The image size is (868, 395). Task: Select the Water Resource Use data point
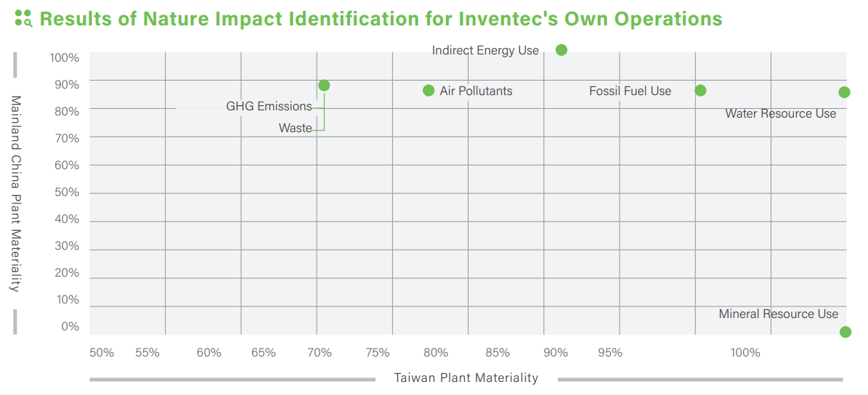pyautogui.click(x=844, y=92)
